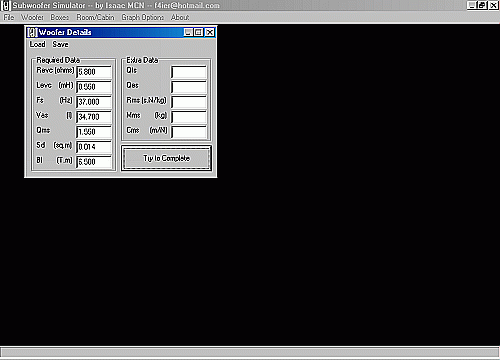Click the Sd (sq.m) input field

click(94, 147)
